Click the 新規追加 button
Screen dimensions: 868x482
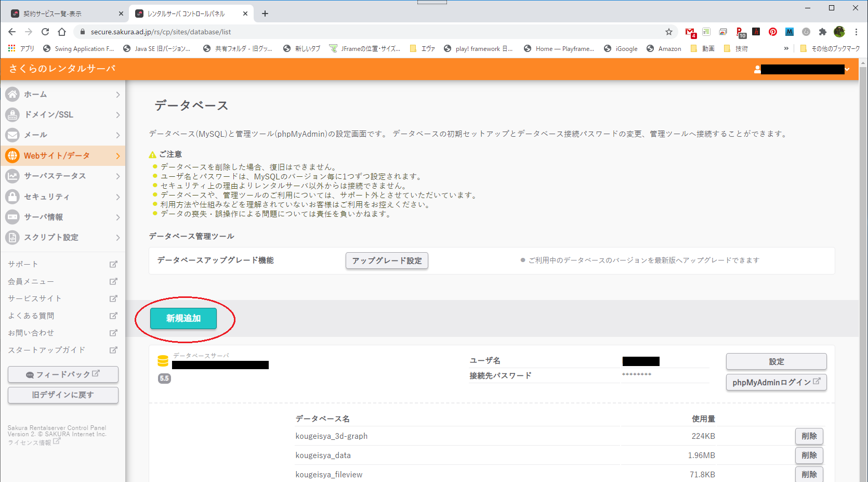click(x=183, y=318)
